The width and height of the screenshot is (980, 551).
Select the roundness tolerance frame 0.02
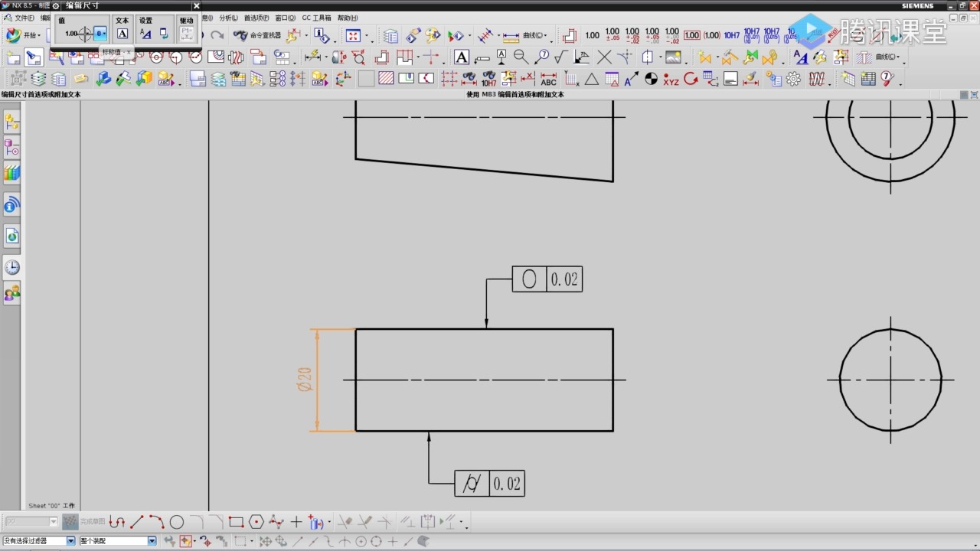point(547,279)
